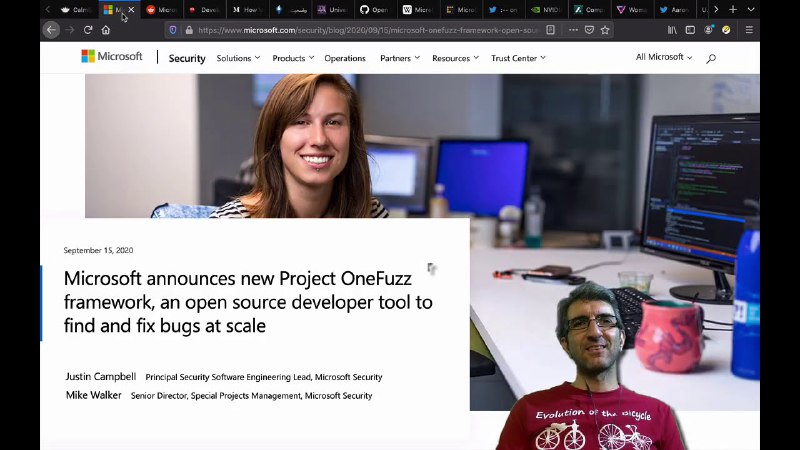
Task: Click the yellow extension icon in toolbar
Action: pos(726,30)
